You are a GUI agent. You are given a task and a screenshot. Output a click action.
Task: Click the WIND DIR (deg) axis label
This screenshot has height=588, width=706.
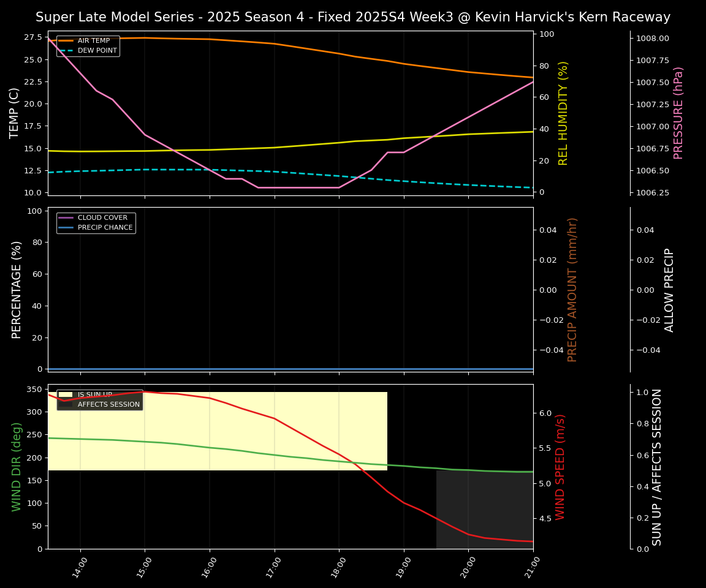(17, 467)
